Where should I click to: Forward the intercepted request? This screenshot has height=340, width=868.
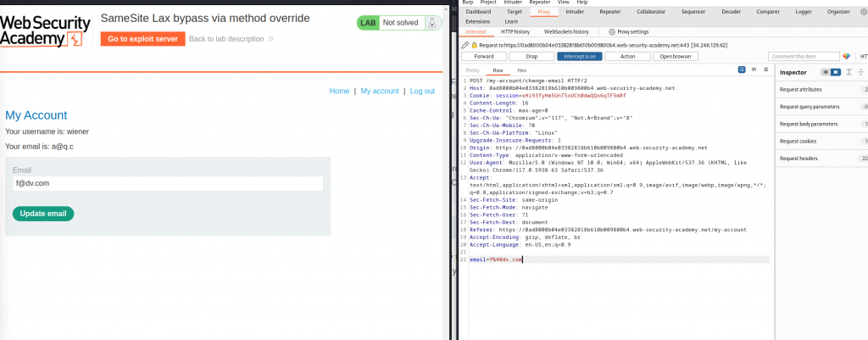pos(484,57)
